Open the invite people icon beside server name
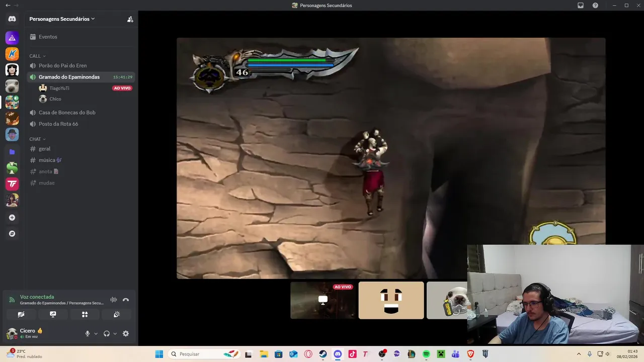Viewport: 644px width, 362px height. (x=130, y=19)
